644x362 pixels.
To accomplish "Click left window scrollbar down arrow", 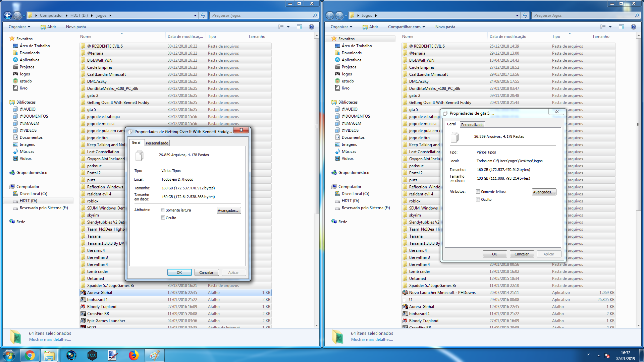I will coord(316,325).
